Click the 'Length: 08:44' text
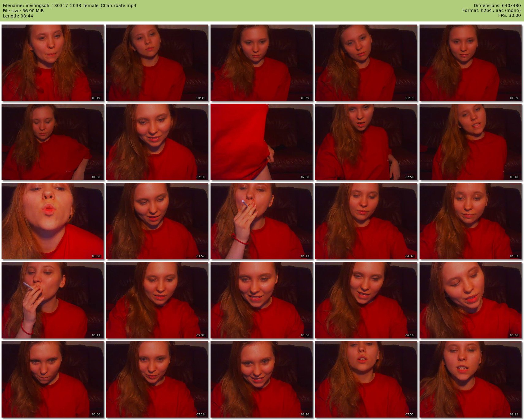The height and width of the screenshot is (420, 524). [18, 16]
